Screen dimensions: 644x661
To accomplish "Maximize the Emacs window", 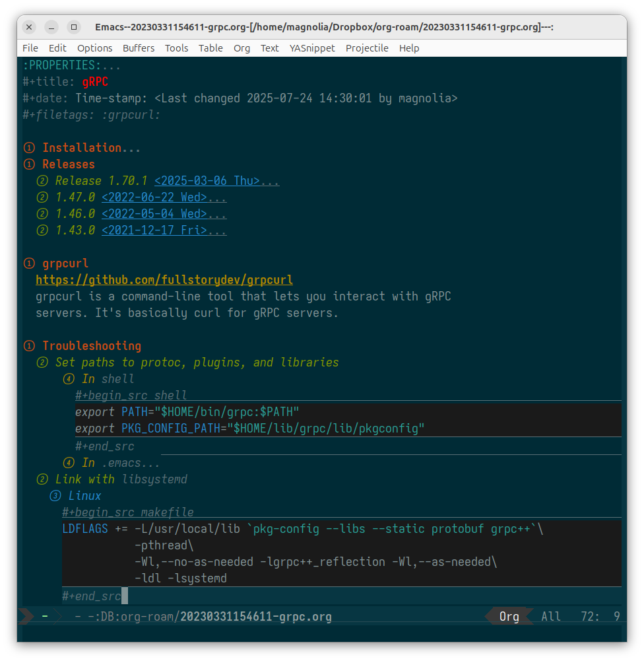I will click(74, 27).
